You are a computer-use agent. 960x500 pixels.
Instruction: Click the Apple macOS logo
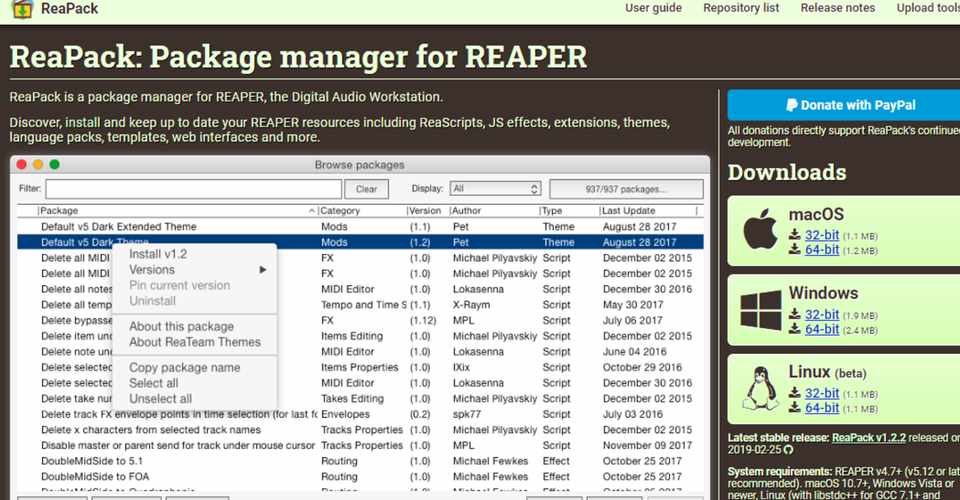760,229
